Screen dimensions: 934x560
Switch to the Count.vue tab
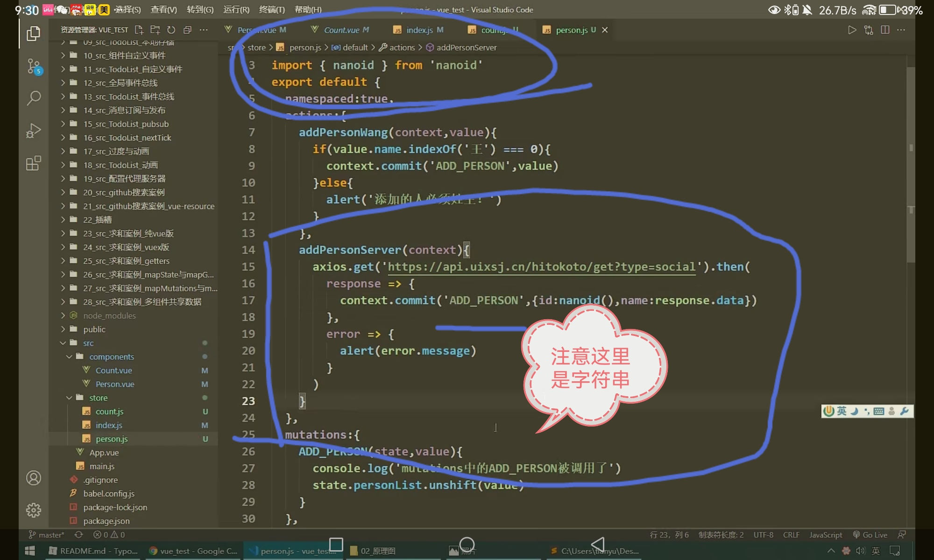tap(341, 30)
